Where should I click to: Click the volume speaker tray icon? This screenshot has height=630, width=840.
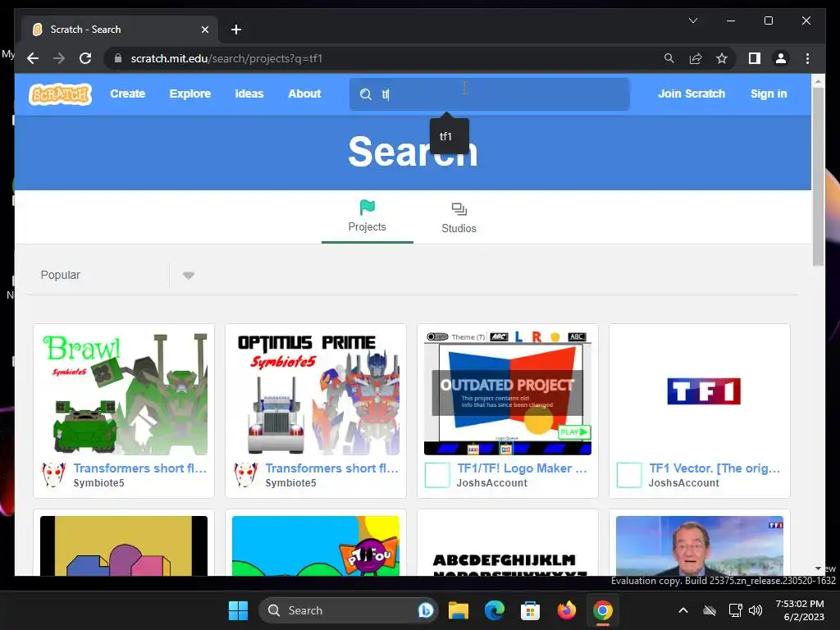(x=756, y=610)
